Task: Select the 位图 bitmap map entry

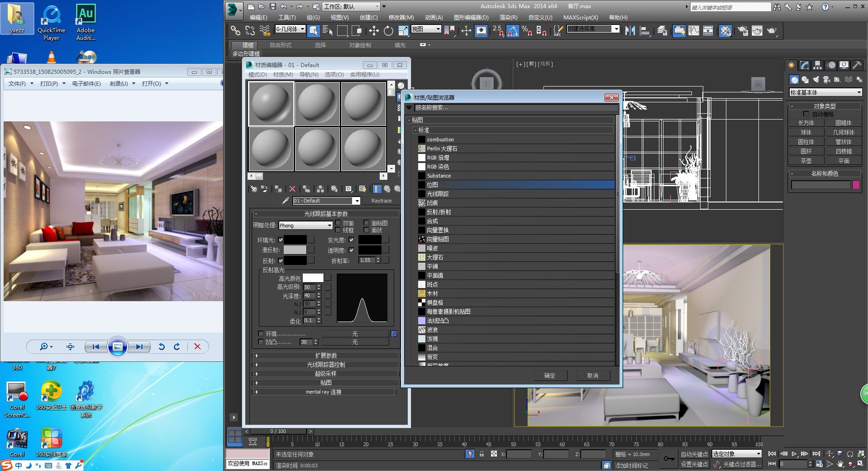Action: coord(516,185)
